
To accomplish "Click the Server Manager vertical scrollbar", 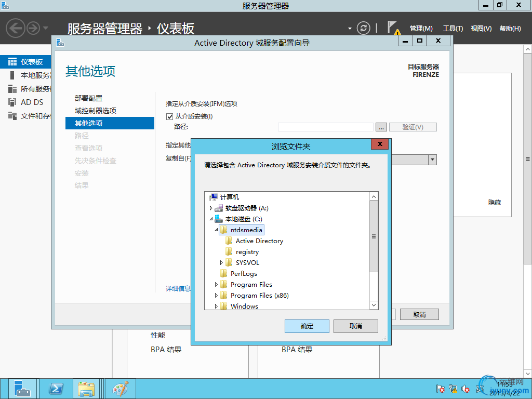I will 528,159.
